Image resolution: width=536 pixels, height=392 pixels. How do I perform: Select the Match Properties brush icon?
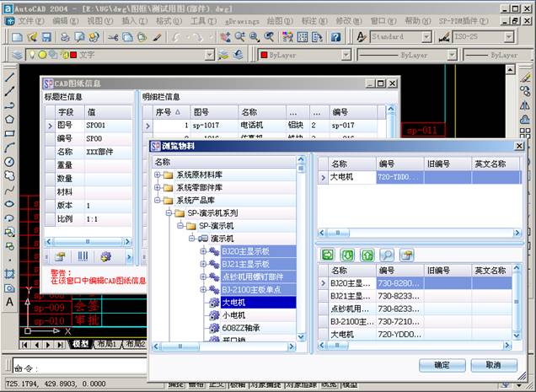158,37
